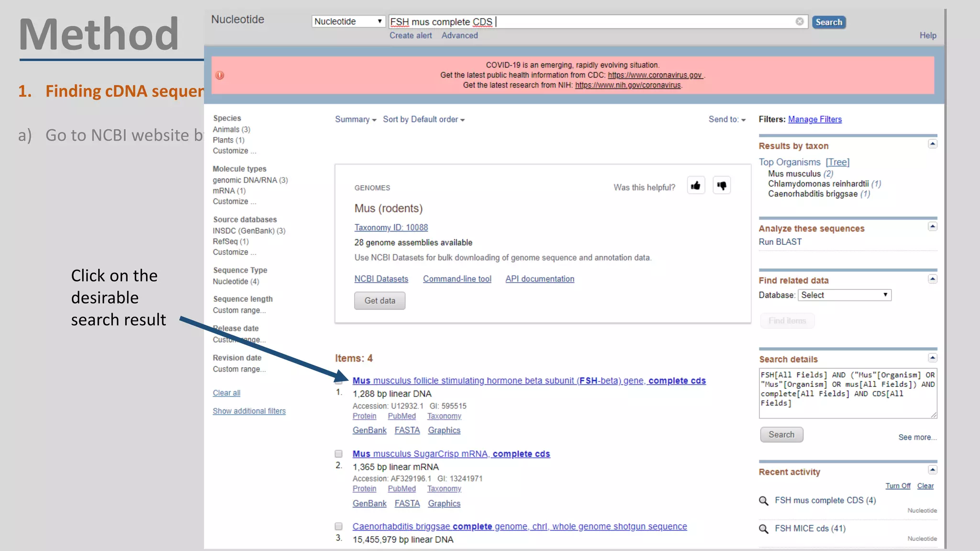980x551 pixels.
Task: Open Top Organisms Tree link
Action: [837, 162]
